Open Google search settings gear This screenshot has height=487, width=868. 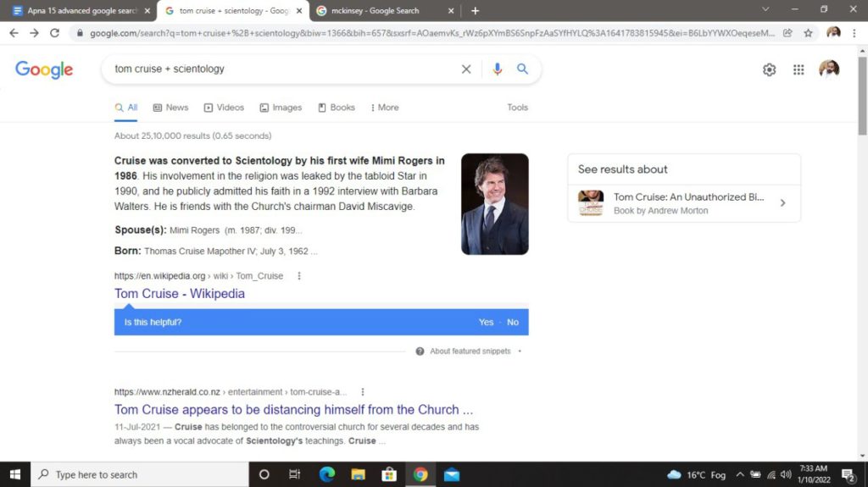pyautogui.click(x=769, y=70)
